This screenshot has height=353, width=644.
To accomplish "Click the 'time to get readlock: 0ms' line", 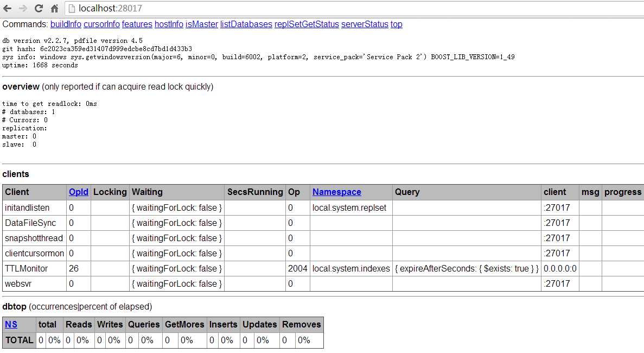I will (x=49, y=104).
